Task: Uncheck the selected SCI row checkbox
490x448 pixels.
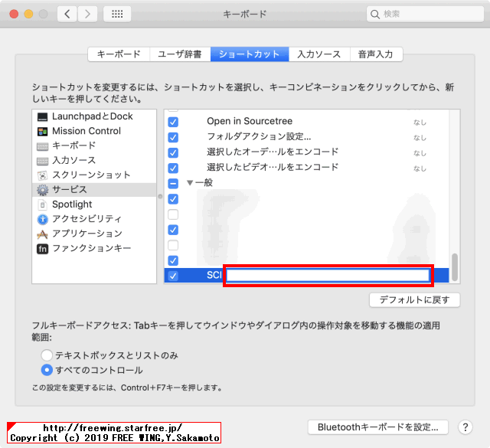Action: click(x=173, y=276)
